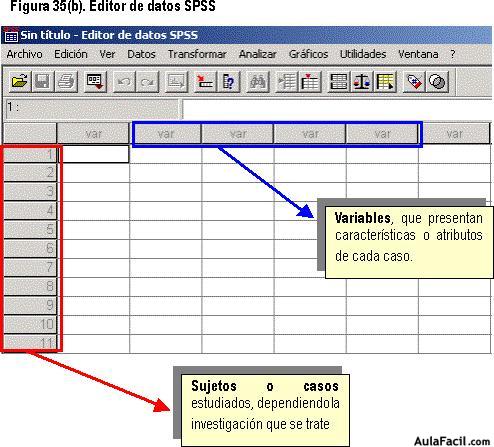Viewport: 494px width, 447px height.
Task: Select row header 7
Action: point(30,267)
